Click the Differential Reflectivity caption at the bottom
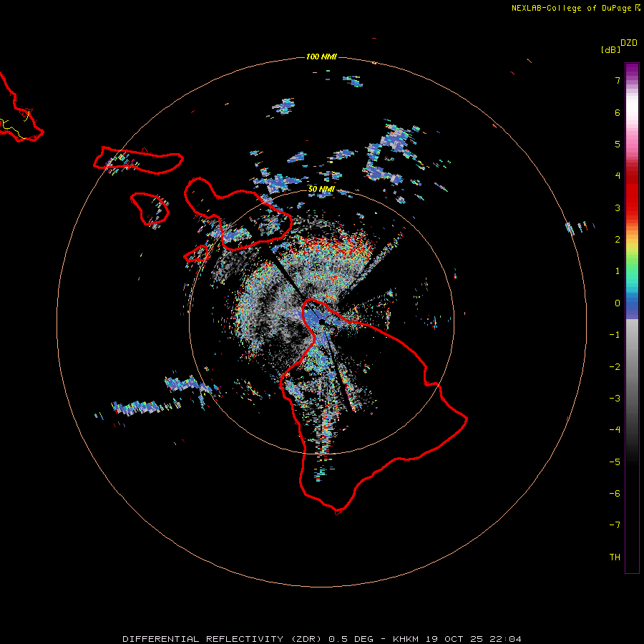Screen dimensions: 644x644 coord(321,639)
